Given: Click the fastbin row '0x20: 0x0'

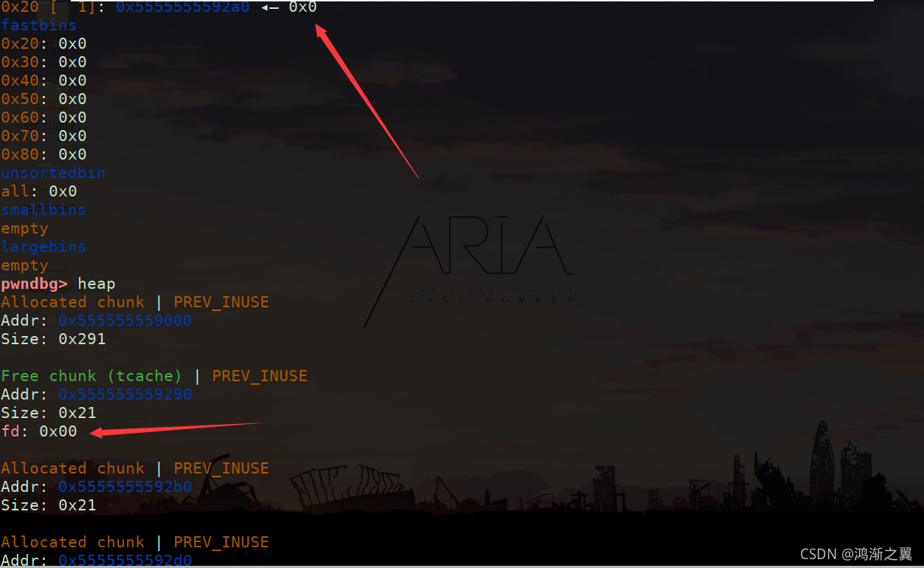Looking at the screenshot, I should click(44, 44).
